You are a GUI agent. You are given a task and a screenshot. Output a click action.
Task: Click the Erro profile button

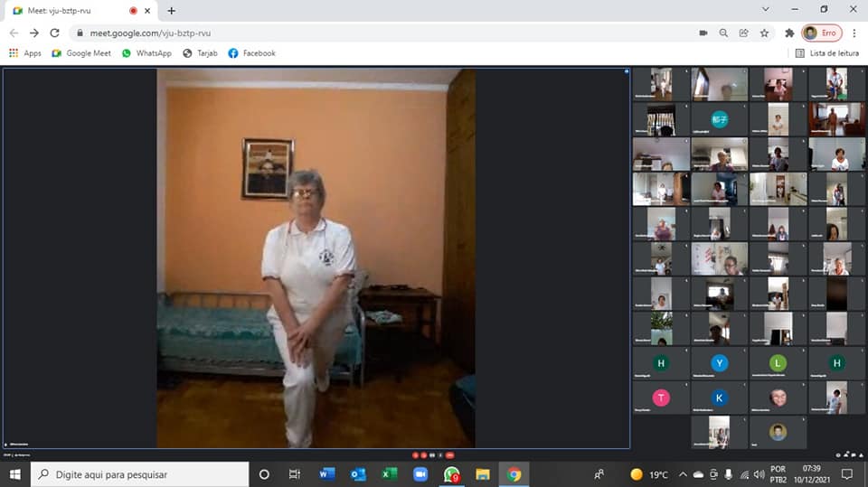pyautogui.click(x=822, y=33)
